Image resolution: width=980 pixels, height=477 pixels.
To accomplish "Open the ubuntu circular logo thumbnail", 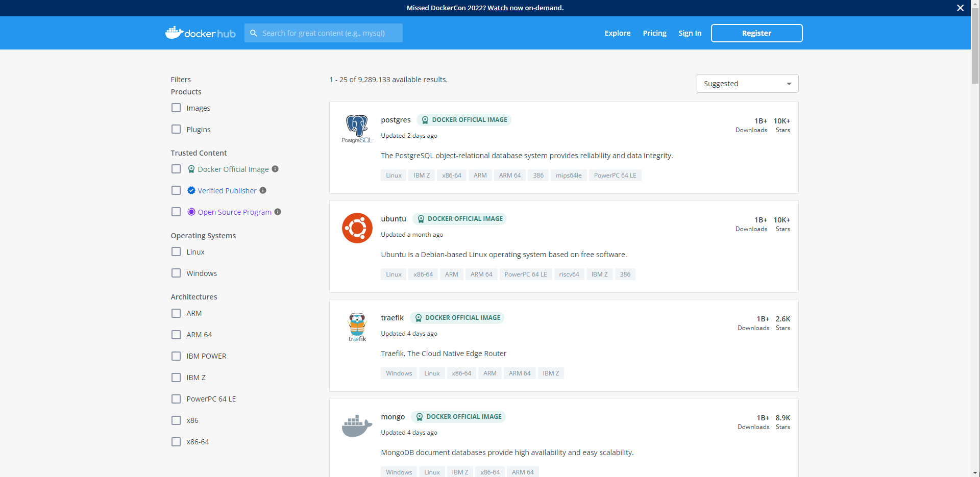I will [x=357, y=228].
